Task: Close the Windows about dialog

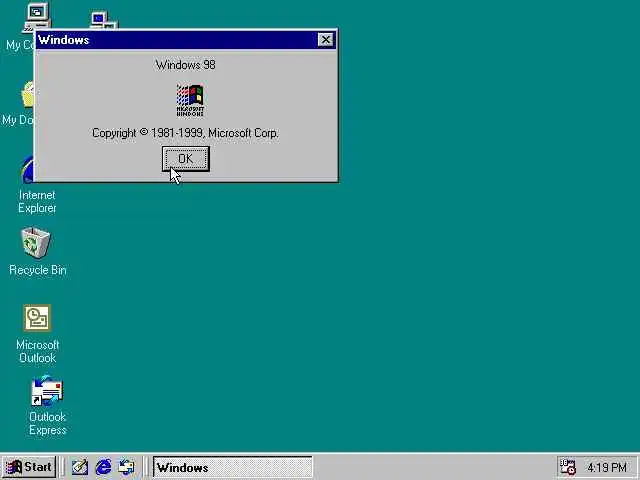Action: (x=325, y=40)
